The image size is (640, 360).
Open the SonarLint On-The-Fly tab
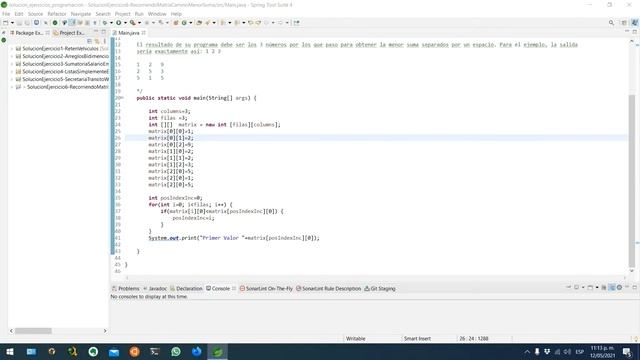(266, 289)
